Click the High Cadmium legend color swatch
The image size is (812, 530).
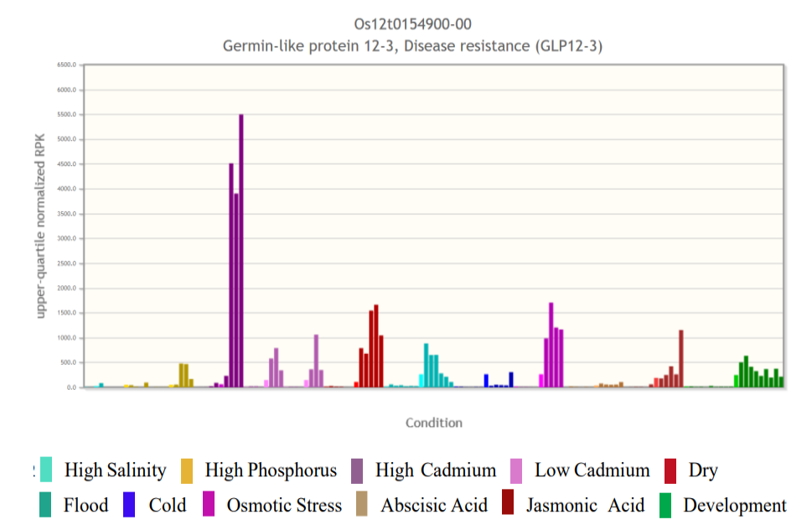click(357, 470)
